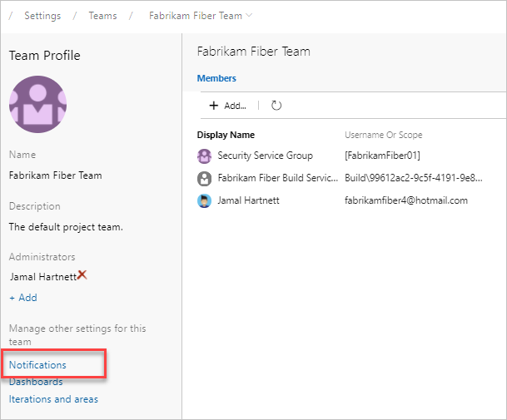
Task: Click Add... button in members toolbar
Action: pyautogui.click(x=228, y=106)
